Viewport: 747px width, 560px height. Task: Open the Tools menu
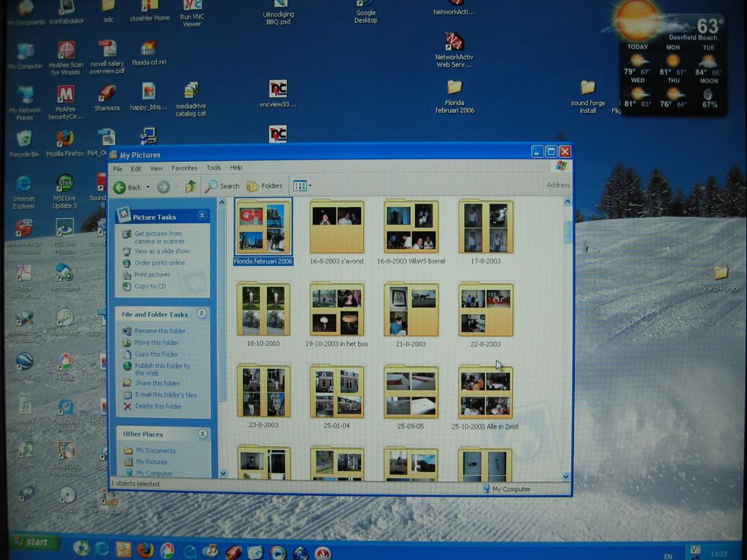click(x=213, y=168)
